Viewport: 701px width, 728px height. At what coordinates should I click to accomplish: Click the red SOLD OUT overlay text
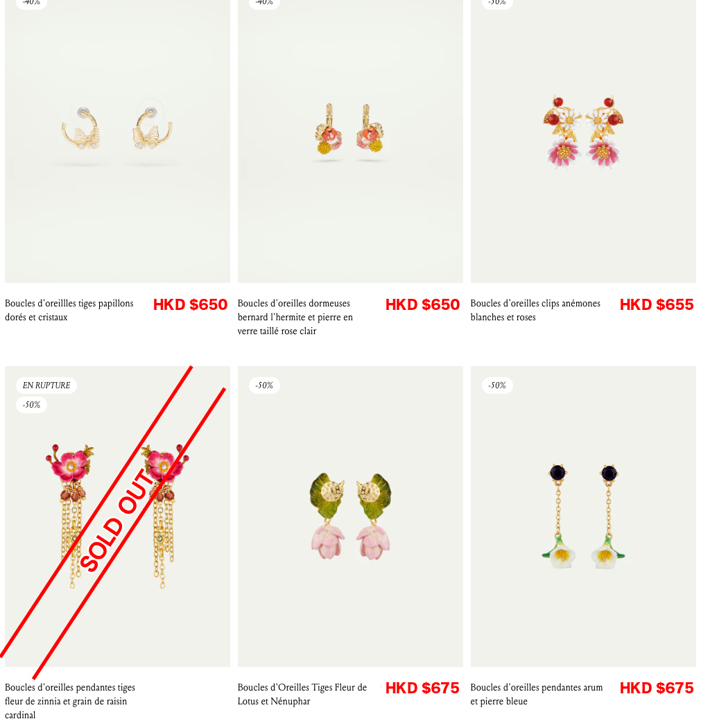pyautogui.click(x=117, y=520)
